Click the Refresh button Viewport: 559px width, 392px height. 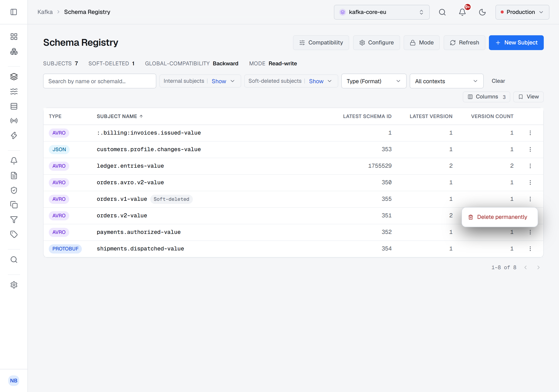coord(464,43)
